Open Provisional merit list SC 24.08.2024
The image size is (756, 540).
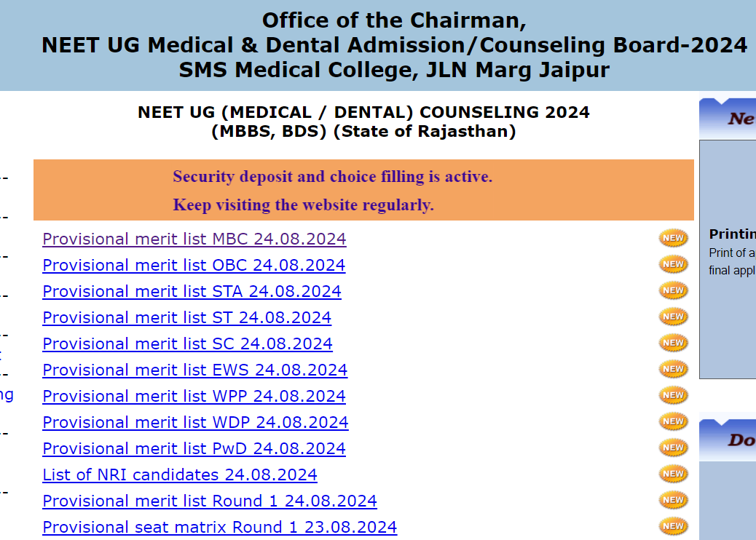coord(188,344)
